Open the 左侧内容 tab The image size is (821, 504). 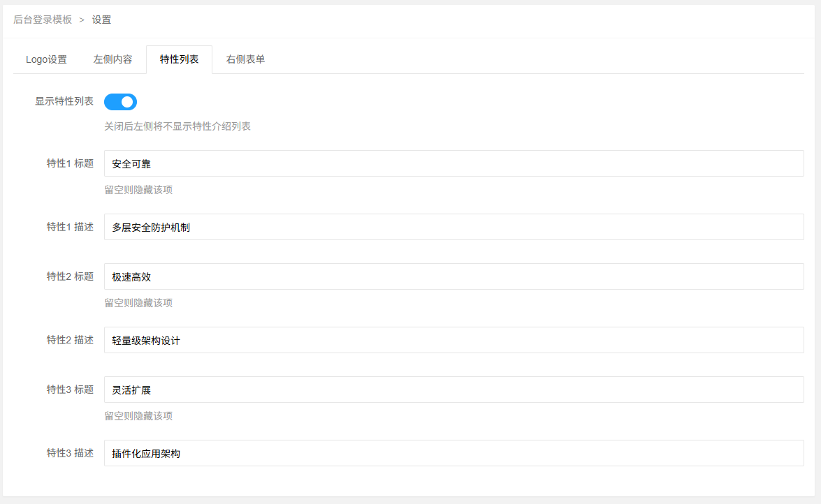click(x=112, y=60)
